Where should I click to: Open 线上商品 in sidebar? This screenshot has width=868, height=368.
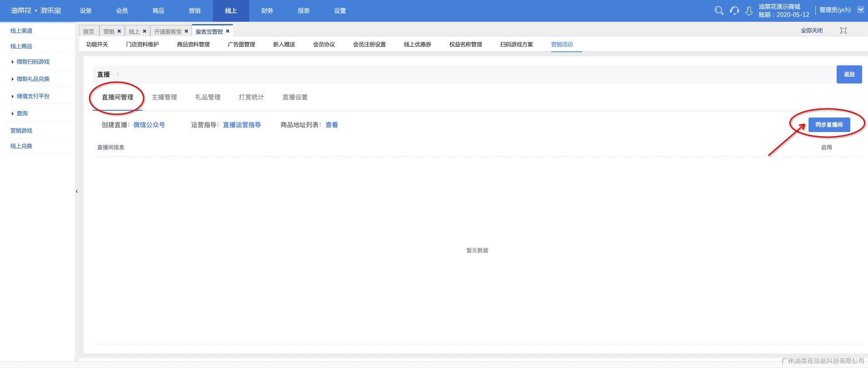(x=21, y=46)
